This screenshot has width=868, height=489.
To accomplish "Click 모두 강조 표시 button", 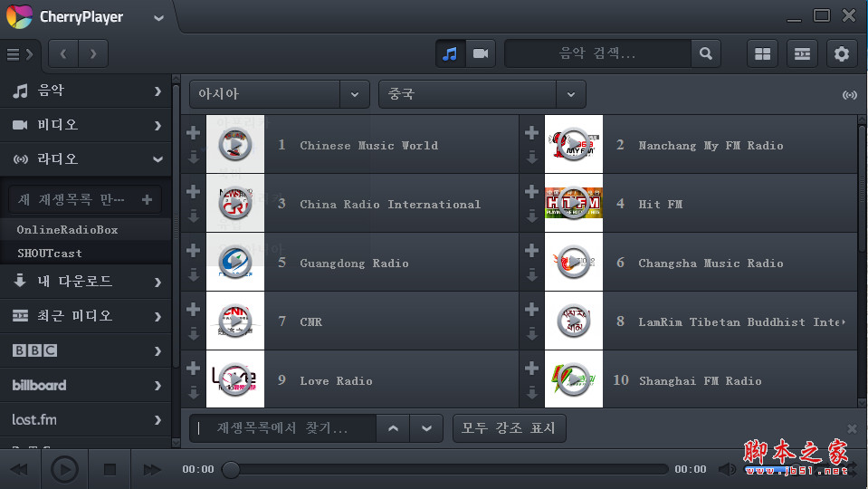I will pyautogui.click(x=510, y=428).
